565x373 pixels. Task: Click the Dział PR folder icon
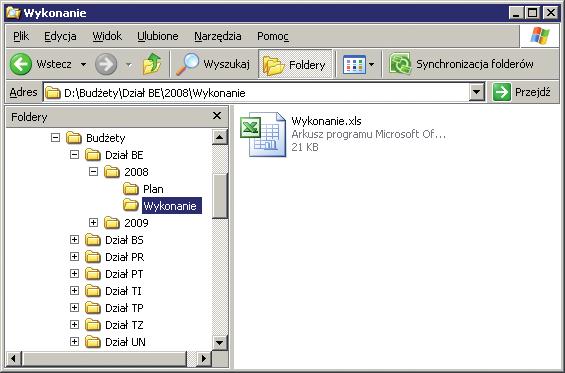[x=93, y=257]
